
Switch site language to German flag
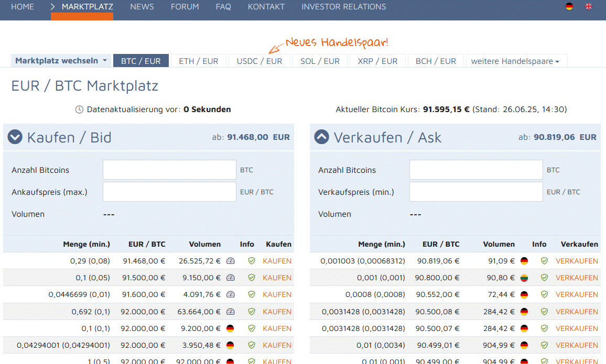pos(569,7)
